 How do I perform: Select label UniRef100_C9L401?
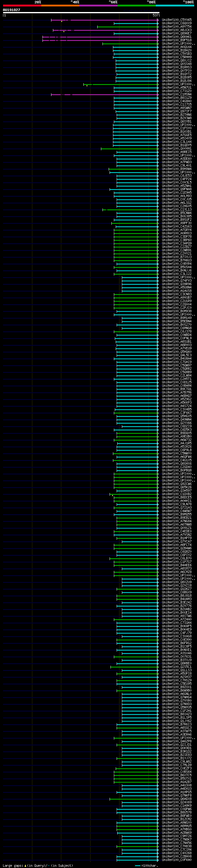tap(176, 165)
